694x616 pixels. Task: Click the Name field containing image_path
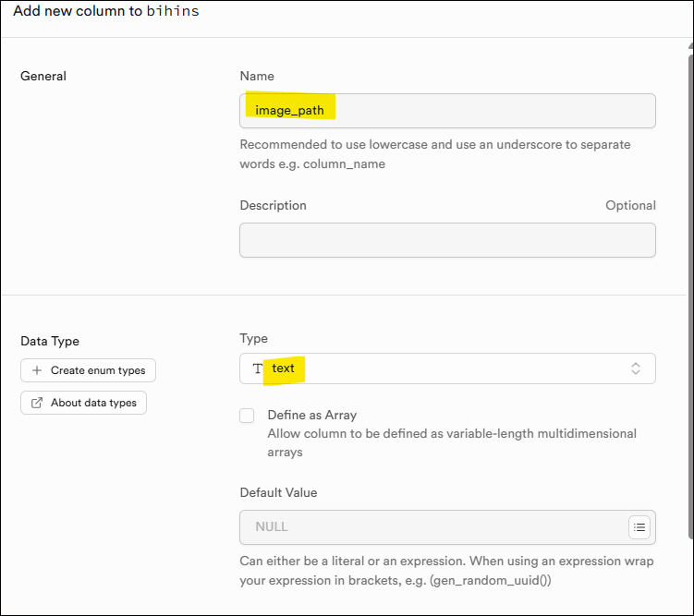coord(447,111)
